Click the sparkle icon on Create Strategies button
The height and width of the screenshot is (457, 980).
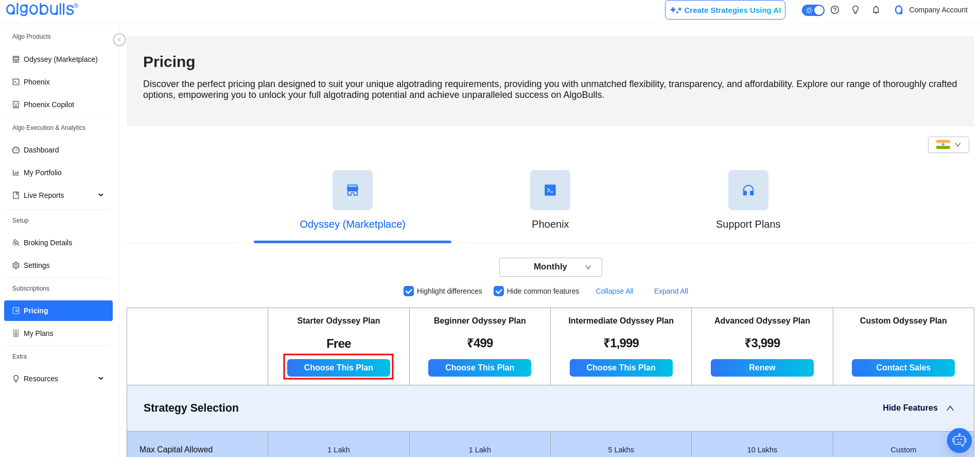pyautogui.click(x=676, y=10)
